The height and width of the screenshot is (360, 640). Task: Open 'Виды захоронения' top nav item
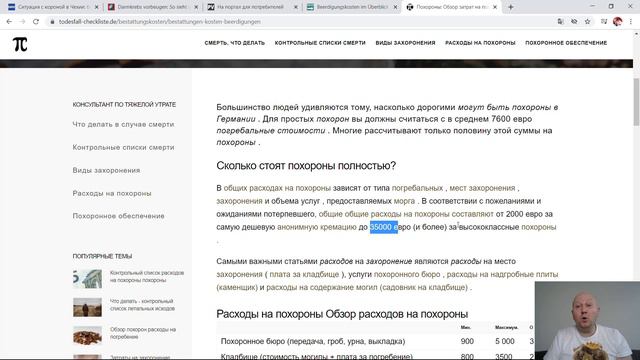click(405, 43)
